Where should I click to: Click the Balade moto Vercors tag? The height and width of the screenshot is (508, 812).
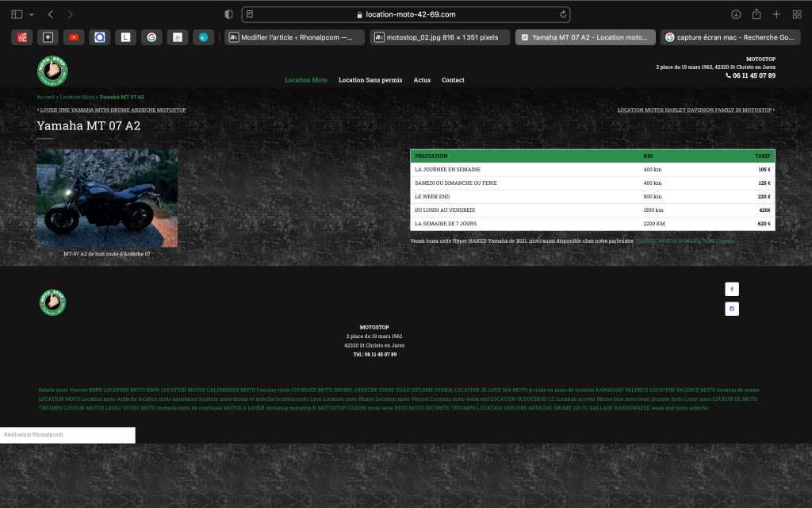[63, 390]
